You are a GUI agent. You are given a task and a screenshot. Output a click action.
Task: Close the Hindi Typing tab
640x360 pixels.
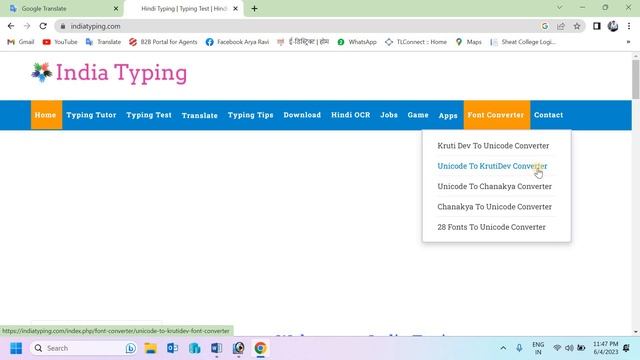236,9
